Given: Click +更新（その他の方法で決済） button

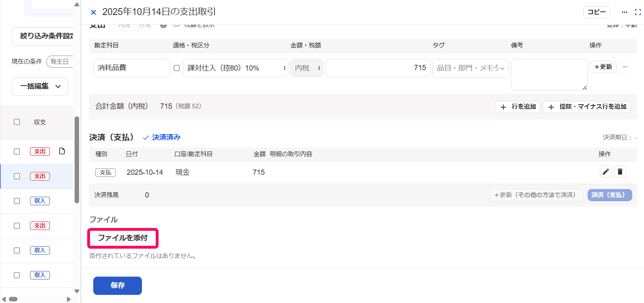Looking at the screenshot, I should [x=537, y=195].
